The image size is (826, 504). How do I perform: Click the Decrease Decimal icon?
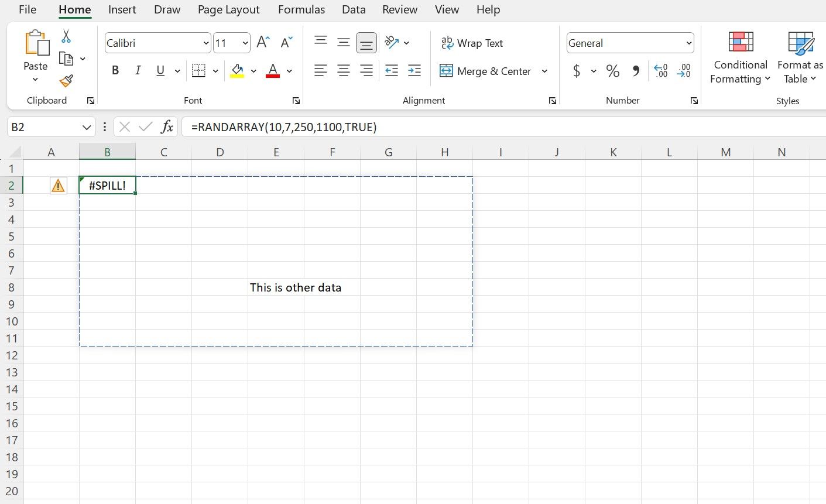point(683,70)
